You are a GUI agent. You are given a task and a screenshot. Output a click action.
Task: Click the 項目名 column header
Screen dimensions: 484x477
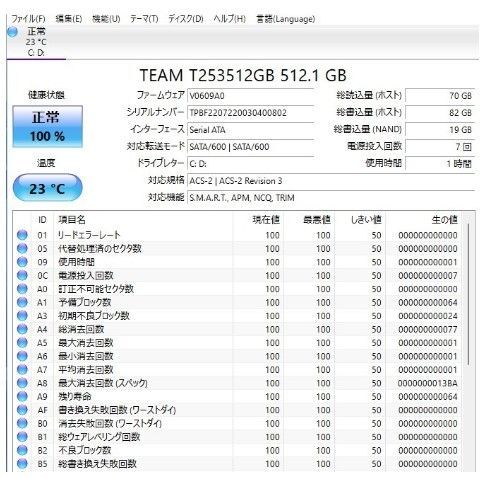[x=143, y=220]
